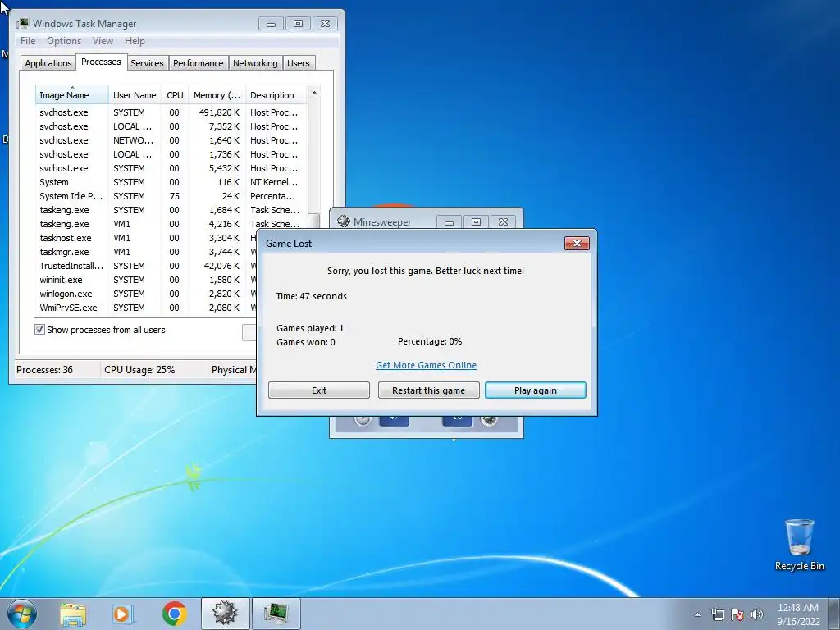The height and width of the screenshot is (630, 840).
Task: Select the taskhost.exe process row
Action: (x=144, y=238)
